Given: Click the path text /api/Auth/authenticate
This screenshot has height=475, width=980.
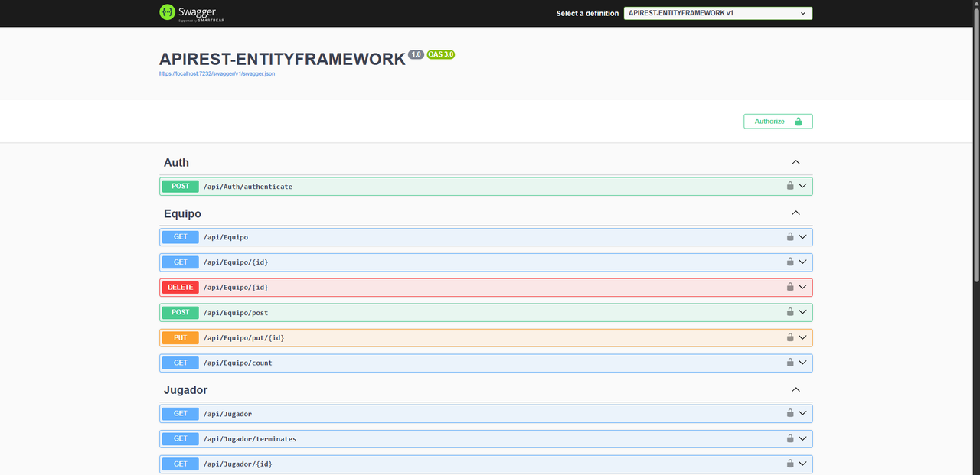Looking at the screenshot, I should [247, 187].
